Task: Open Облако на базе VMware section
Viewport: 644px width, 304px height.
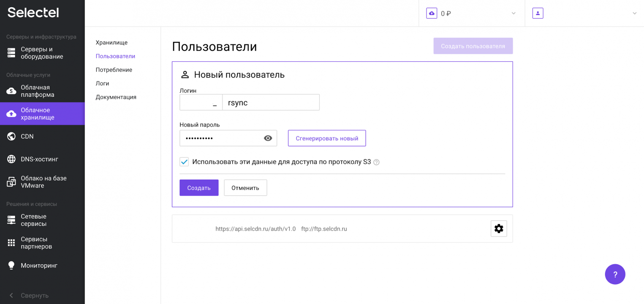Action: point(43,182)
